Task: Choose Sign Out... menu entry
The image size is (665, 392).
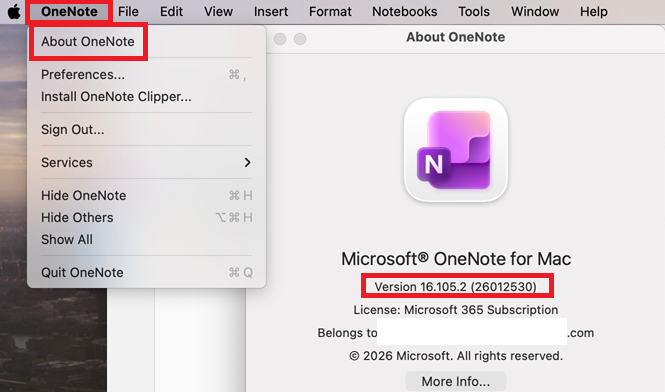Action: (146, 129)
